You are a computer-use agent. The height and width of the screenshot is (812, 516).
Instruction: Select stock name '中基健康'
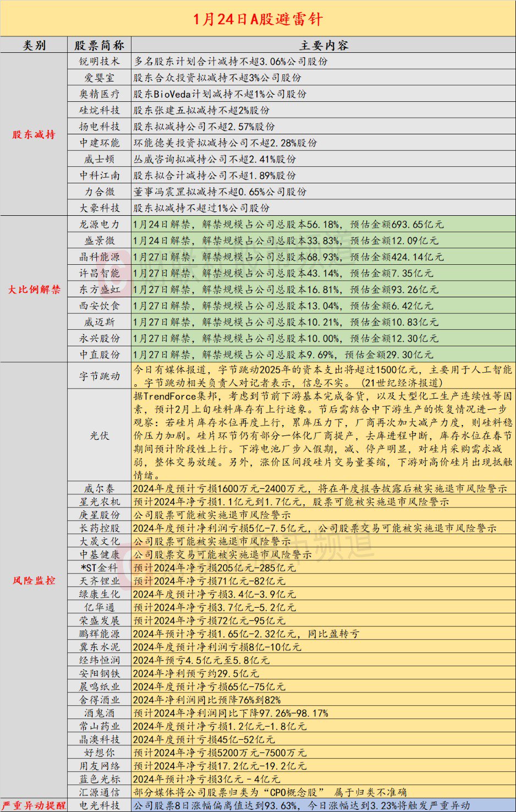[x=100, y=554]
